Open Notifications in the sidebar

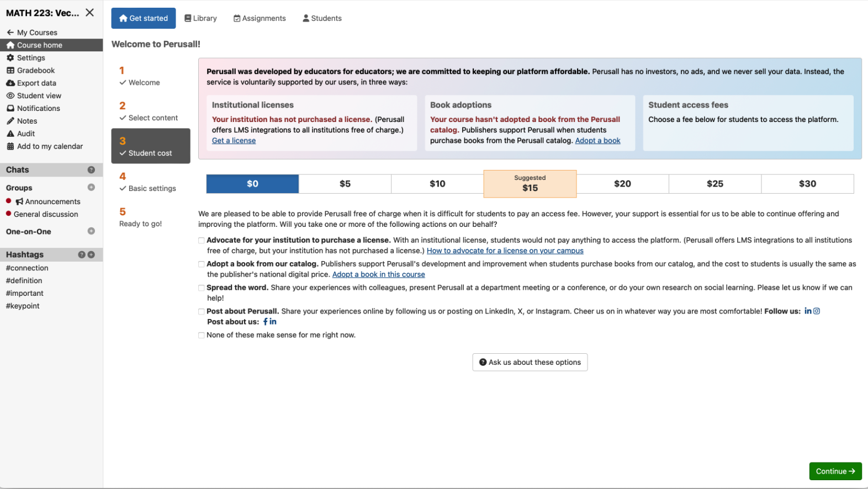pyautogui.click(x=33, y=109)
